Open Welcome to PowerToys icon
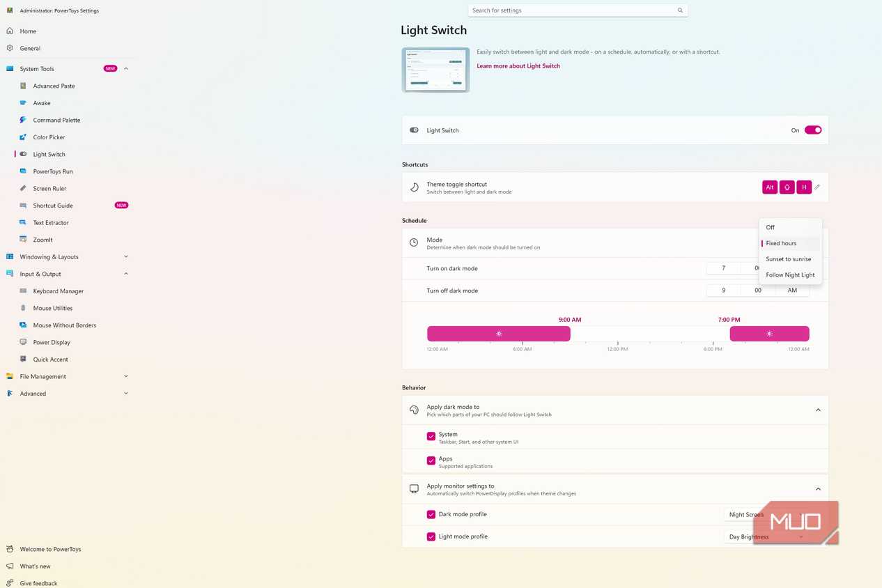 10,549
